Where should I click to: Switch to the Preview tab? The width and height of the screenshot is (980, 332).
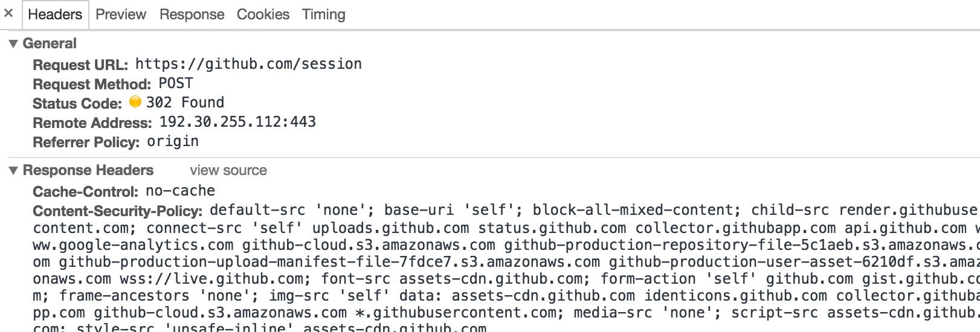[121, 14]
